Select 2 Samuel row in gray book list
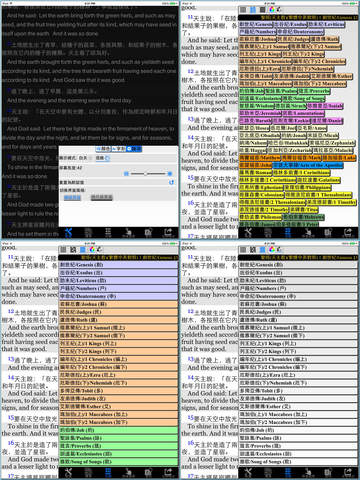 tap(298, 336)
